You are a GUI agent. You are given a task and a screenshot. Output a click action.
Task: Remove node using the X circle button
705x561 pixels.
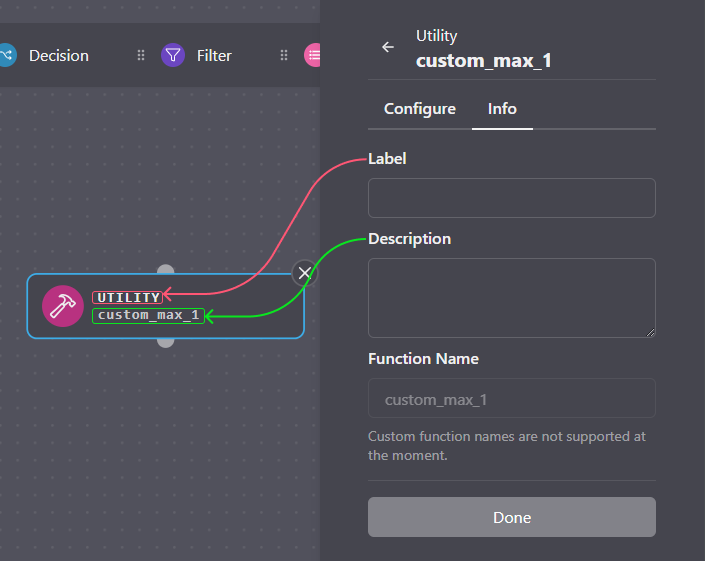coord(305,273)
